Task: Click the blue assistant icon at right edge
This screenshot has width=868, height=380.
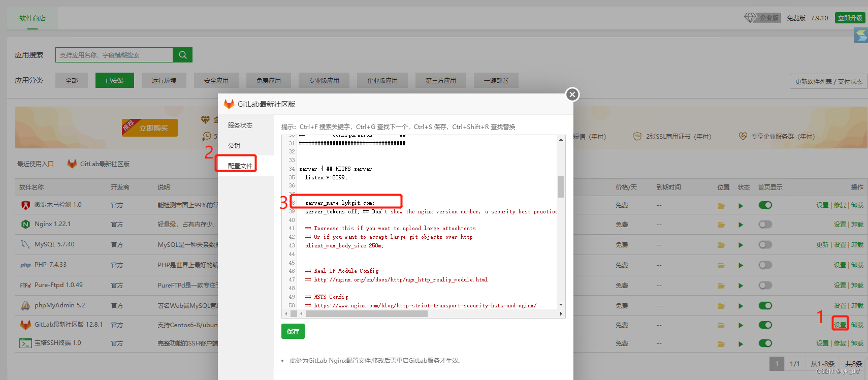Action: pyautogui.click(x=861, y=35)
